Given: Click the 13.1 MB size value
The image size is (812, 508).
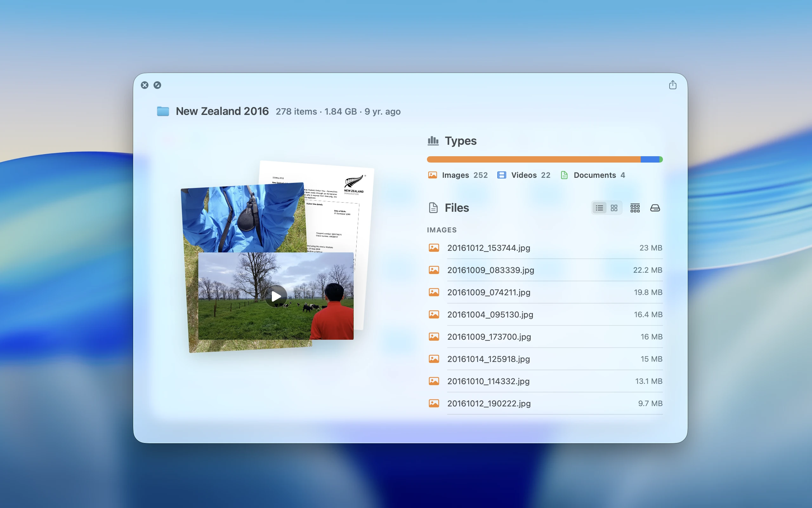Looking at the screenshot, I should 649,381.
